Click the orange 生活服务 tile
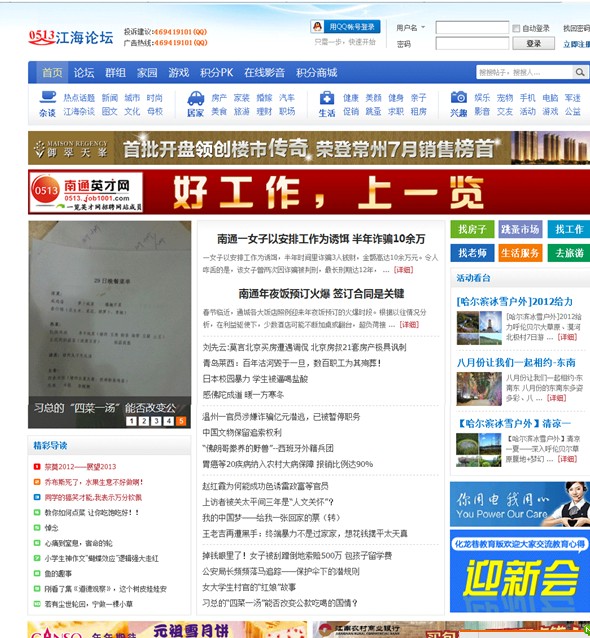The width and height of the screenshot is (590, 638). [x=520, y=253]
